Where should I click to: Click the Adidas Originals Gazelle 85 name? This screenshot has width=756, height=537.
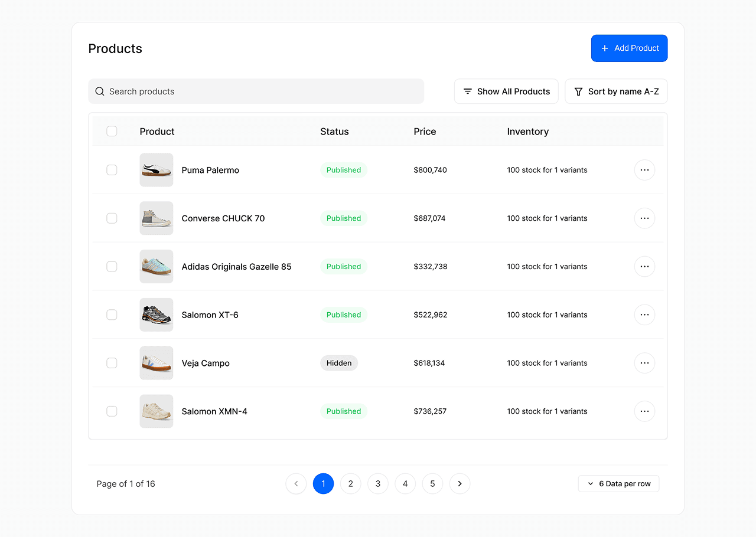tap(236, 267)
